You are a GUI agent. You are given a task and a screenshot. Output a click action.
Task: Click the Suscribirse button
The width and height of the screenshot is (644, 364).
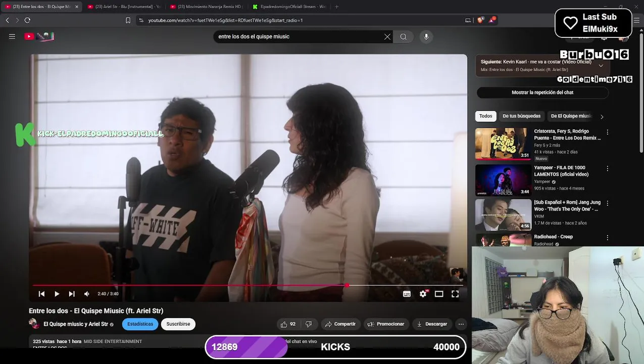click(x=178, y=324)
